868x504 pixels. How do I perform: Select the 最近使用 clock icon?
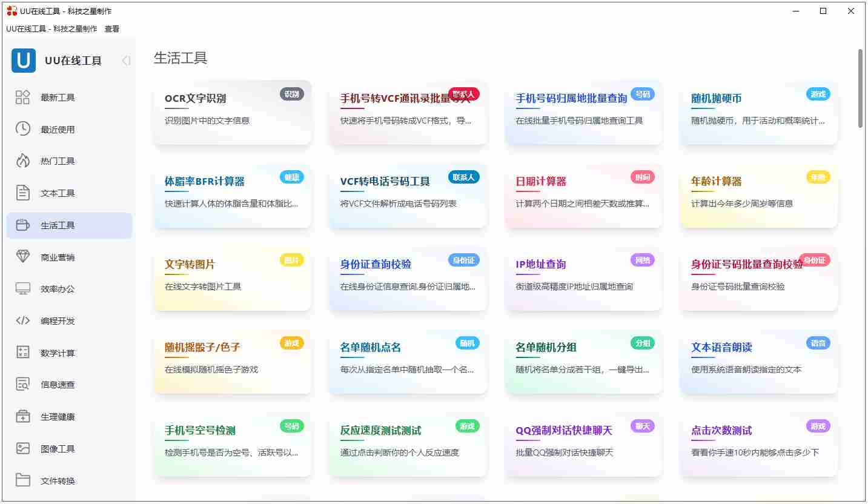pos(22,128)
